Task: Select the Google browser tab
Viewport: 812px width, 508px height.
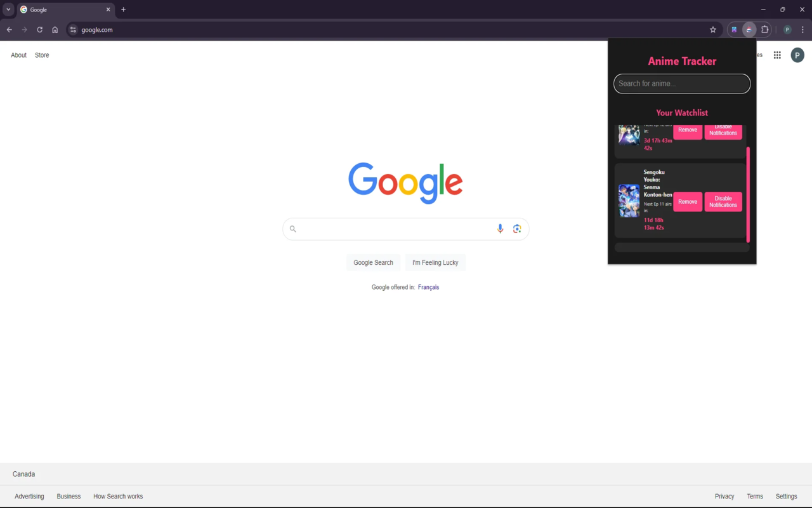Action: (x=66, y=10)
